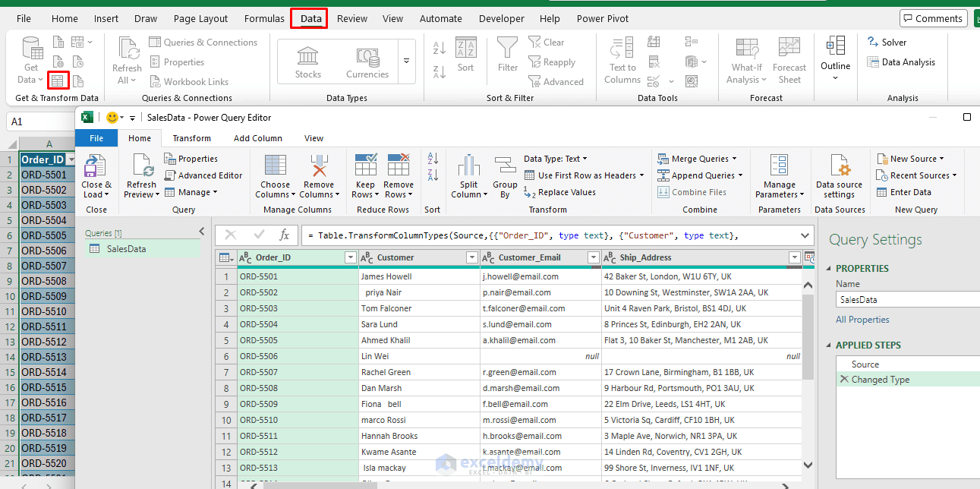Viewport: 980px width, 489px height.
Task: Click Close & Load icon in Power Query
Action: coord(96,166)
